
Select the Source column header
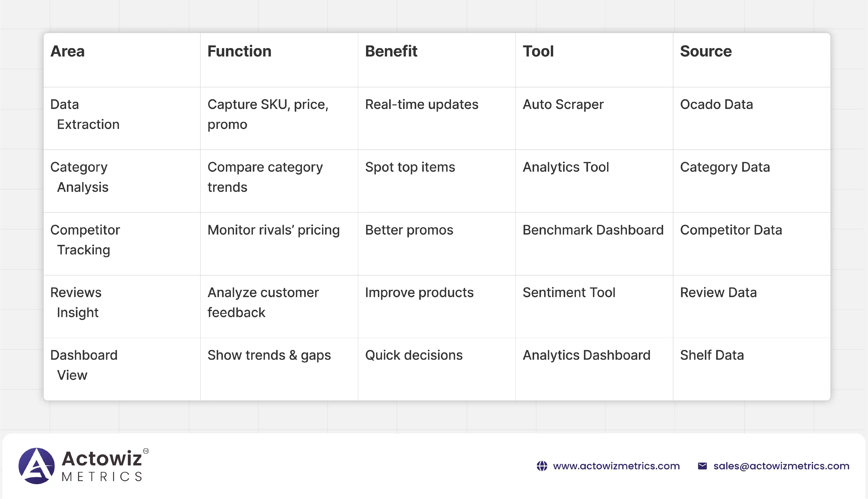point(706,51)
